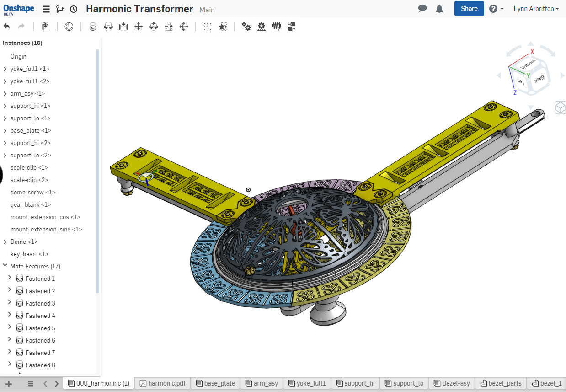Image resolution: width=566 pixels, height=392 pixels.
Task: Click the notifications bell icon
Action: (x=439, y=8)
